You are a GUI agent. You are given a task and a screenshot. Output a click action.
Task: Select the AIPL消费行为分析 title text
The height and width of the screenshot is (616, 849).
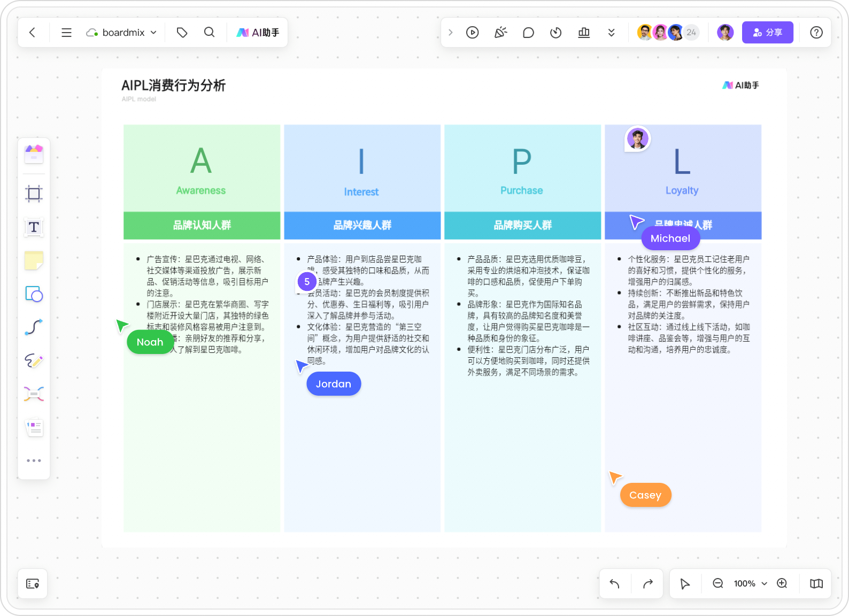[x=173, y=86]
